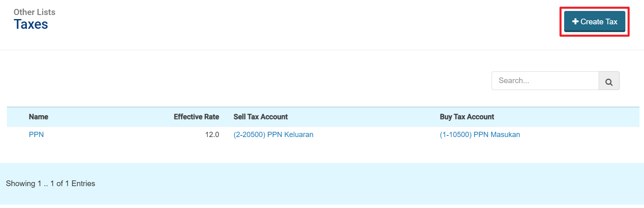Click the empty space right of PPN Masukan
Viewport: 644px width, 208px height.
[x=580, y=135]
